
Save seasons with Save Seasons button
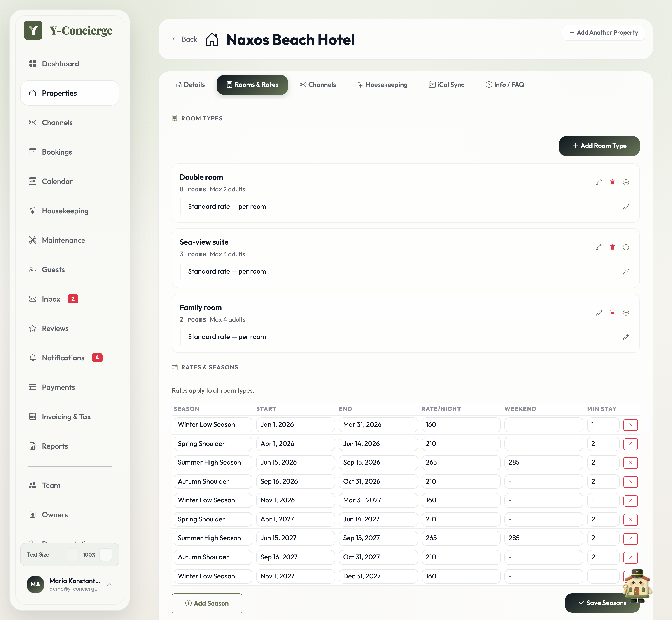(602, 603)
